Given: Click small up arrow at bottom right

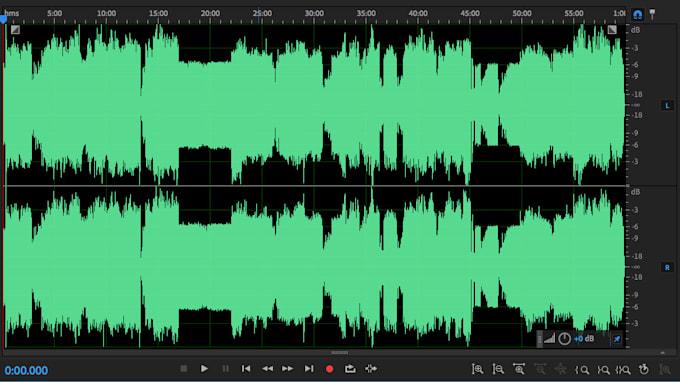Looking at the screenshot, I should 662,353.
